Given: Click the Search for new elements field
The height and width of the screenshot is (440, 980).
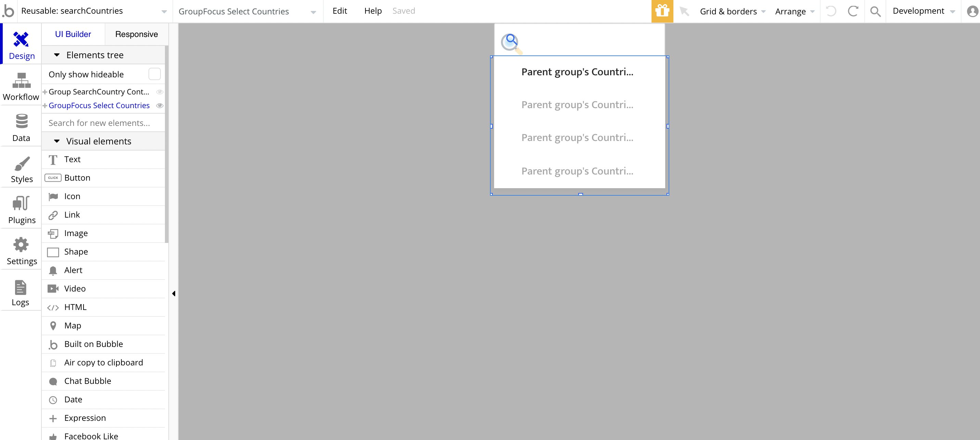Looking at the screenshot, I should point(103,123).
